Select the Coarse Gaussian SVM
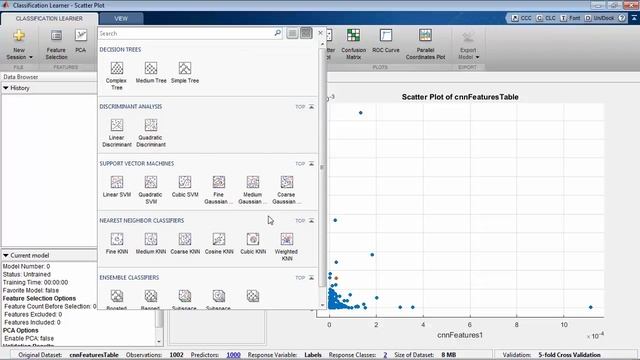 [287, 190]
